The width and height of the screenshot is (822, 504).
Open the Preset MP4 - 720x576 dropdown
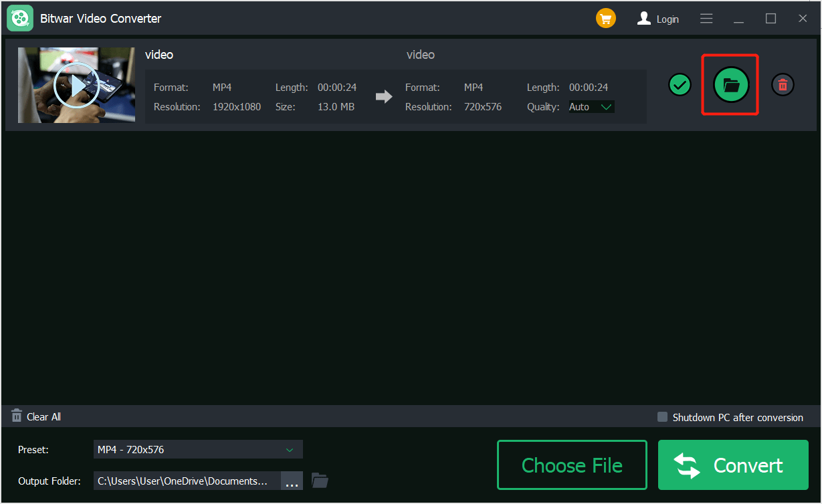pos(198,450)
